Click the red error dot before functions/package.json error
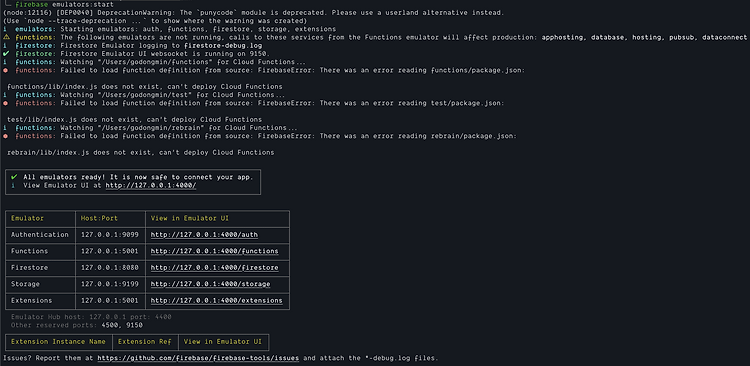This screenshot has width=750, height=366. tap(5, 70)
